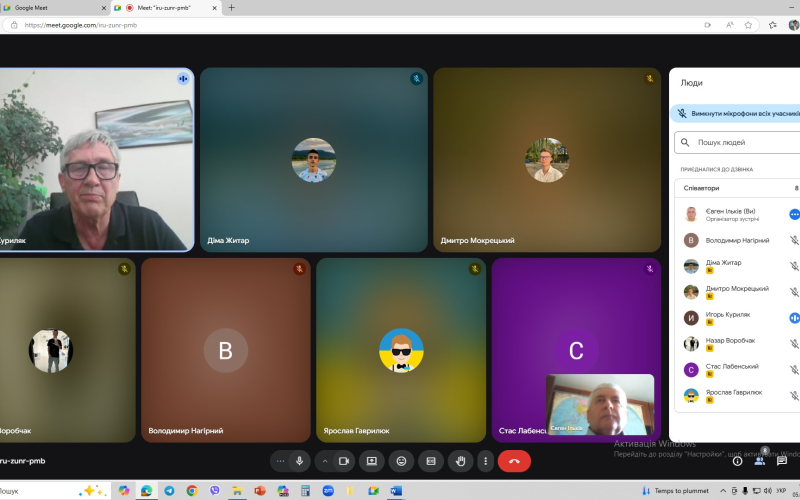
Task: Open Copilot from the taskbar
Action: click(124, 491)
